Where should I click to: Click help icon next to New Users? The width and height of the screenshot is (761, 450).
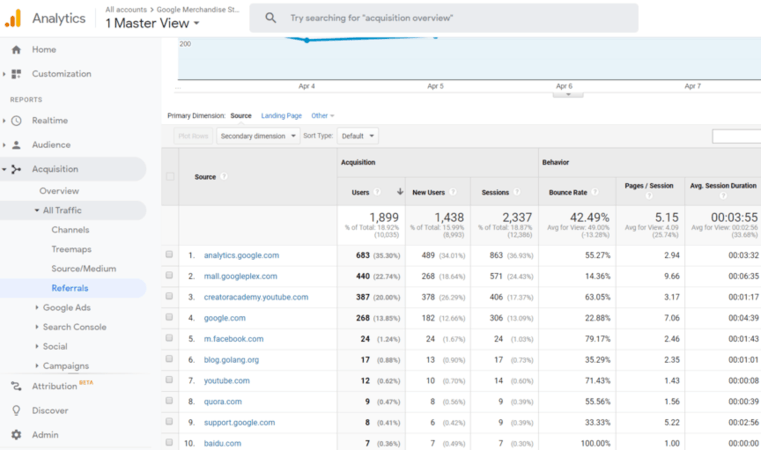pyautogui.click(x=453, y=192)
